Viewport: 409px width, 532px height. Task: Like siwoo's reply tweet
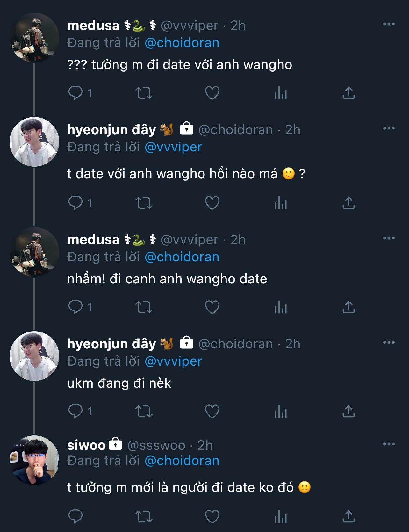point(212,517)
